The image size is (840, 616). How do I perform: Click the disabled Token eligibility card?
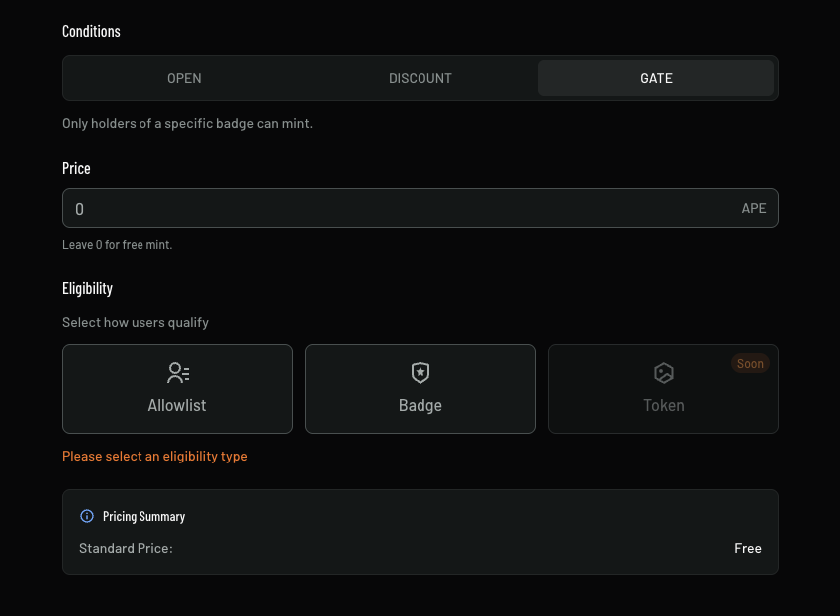[663, 389]
